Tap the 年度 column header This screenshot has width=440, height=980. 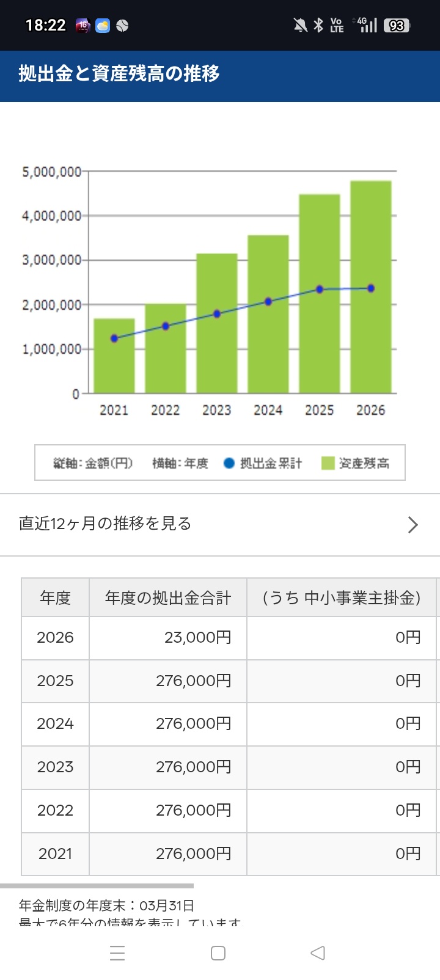(56, 598)
